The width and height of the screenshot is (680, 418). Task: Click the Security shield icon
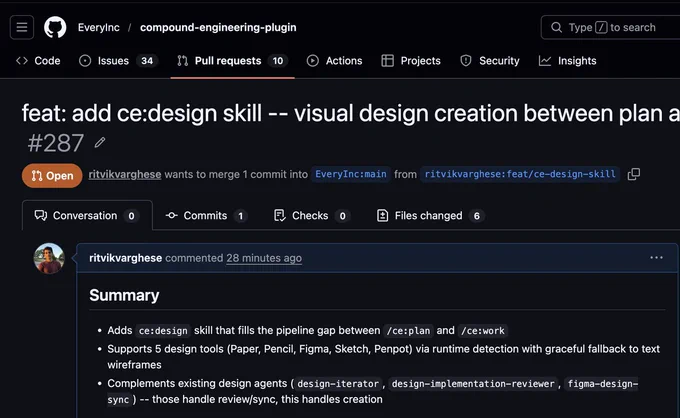[x=466, y=61]
